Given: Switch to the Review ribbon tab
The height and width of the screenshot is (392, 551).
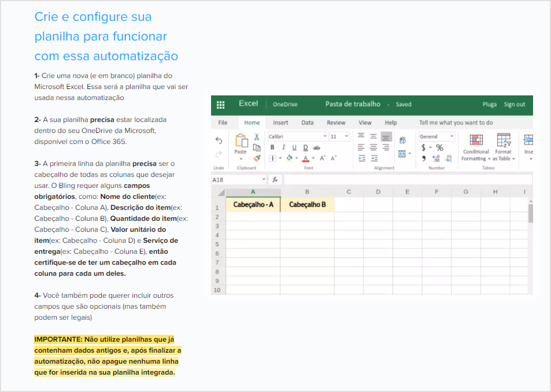Looking at the screenshot, I should point(336,123).
